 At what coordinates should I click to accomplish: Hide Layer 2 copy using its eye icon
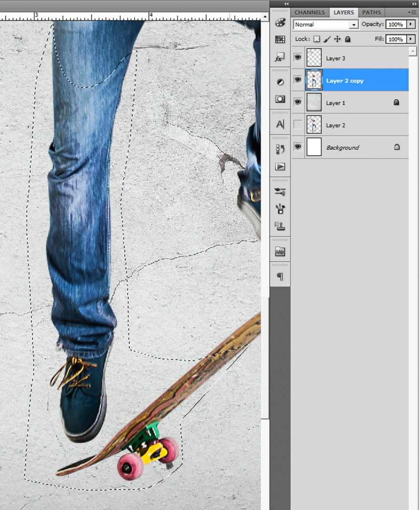297,80
